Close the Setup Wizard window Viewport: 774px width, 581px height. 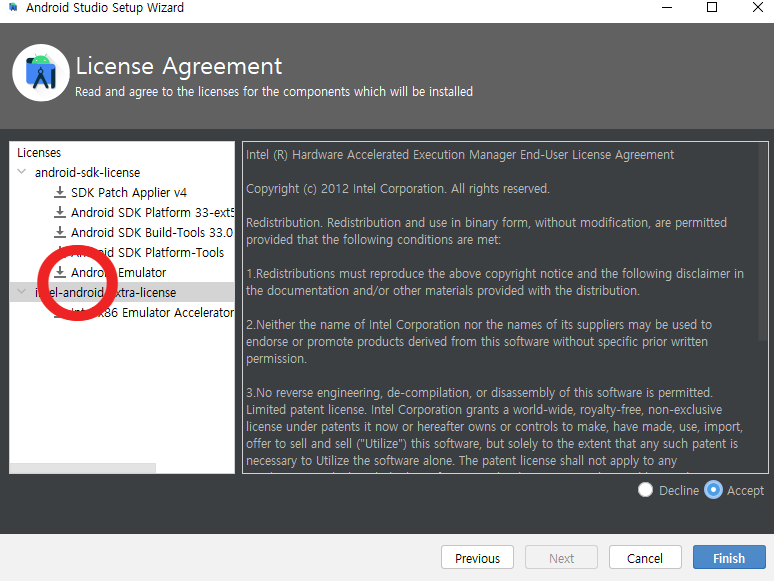pyautogui.click(x=758, y=7)
